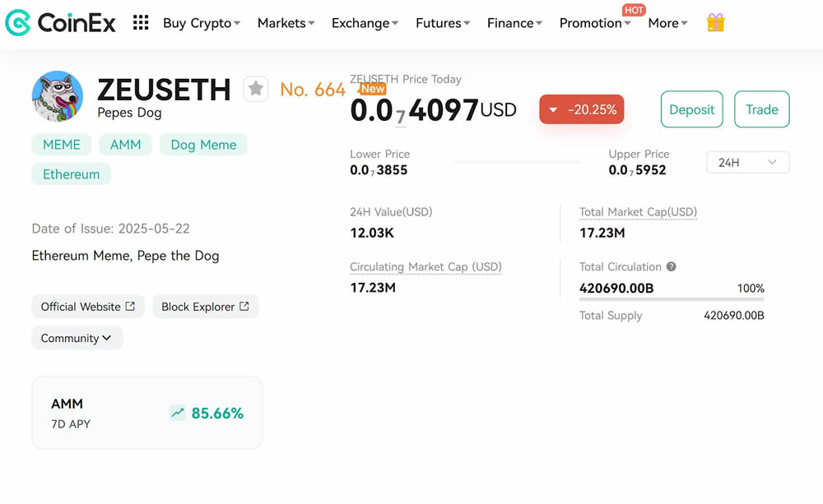The image size is (823, 504).
Task: Click the Deposit button
Action: [x=691, y=109]
